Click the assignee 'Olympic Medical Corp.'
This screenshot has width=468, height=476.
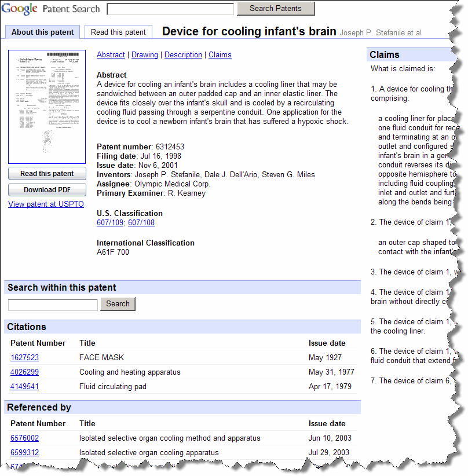[173, 184]
